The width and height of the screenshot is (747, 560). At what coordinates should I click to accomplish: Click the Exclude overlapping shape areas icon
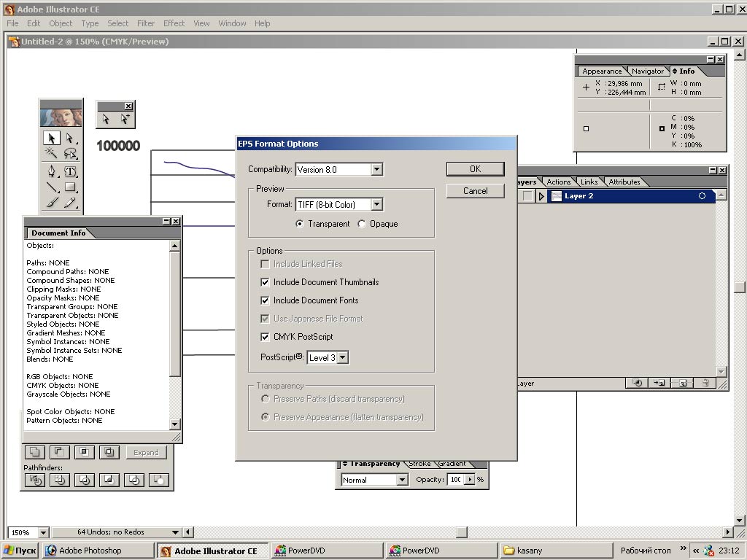[x=109, y=452]
